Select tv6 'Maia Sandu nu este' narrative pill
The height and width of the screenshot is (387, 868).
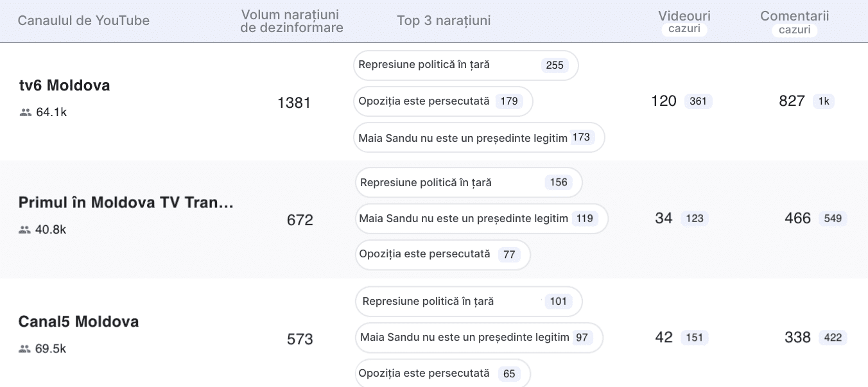pyautogui.click(x=479, y=137)
